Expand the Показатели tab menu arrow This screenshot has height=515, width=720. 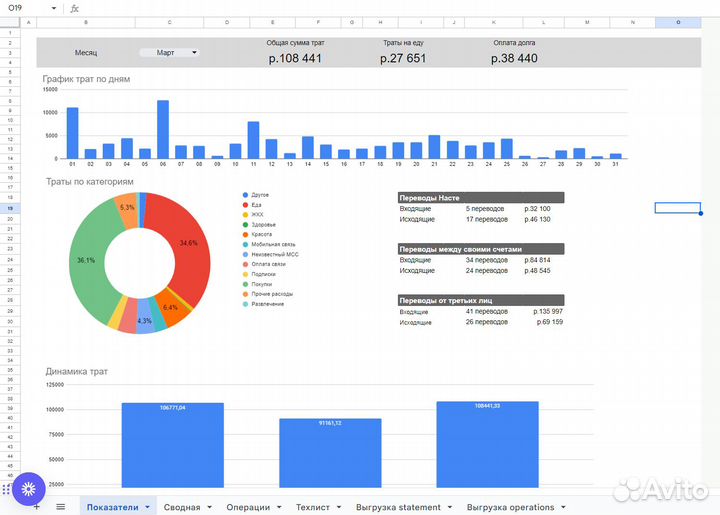point(147,507)
